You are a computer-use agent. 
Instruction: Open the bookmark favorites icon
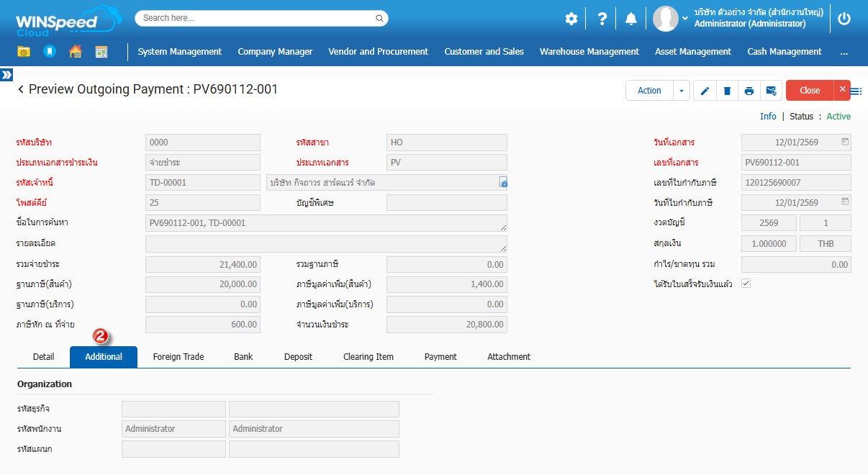(x=50, y=52)
